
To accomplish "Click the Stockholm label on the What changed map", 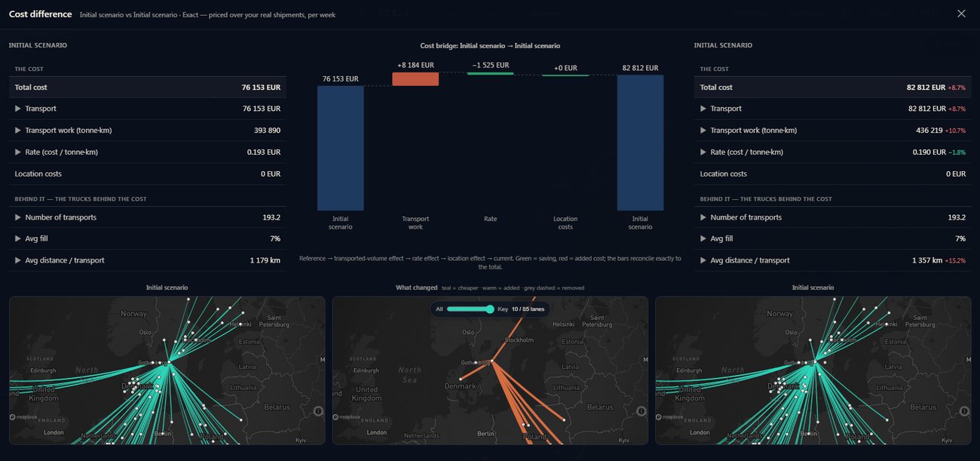I will tap(519, 340).
